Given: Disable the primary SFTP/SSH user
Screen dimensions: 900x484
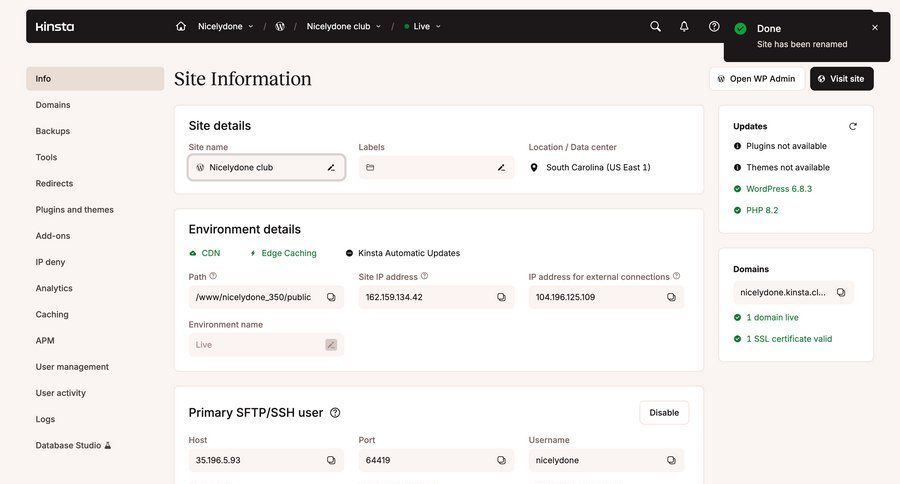Looking at the screenshot, I should click(664, 412).
